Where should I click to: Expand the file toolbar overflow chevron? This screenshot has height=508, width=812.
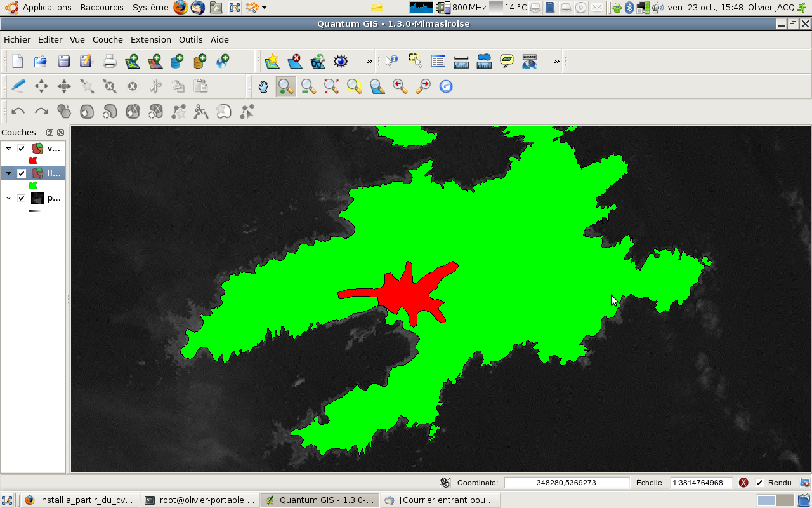[x=369, y=61]
